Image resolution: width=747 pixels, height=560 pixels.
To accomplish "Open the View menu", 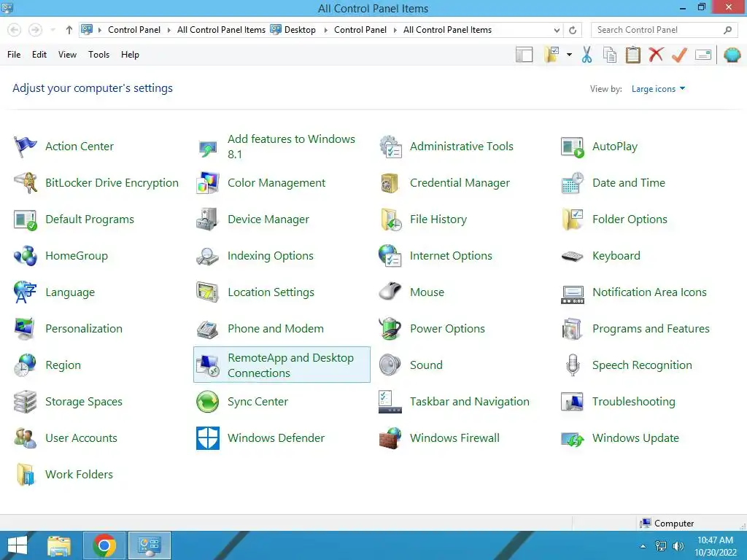I will pyautogui.click(x=67, y=55).
